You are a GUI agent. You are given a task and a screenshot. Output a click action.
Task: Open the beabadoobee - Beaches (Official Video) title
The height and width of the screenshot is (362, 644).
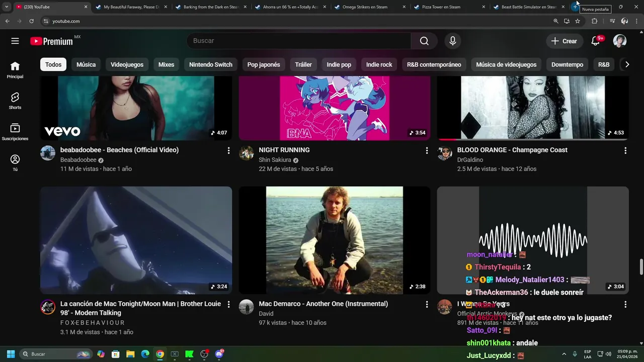(x=119, y=150)
